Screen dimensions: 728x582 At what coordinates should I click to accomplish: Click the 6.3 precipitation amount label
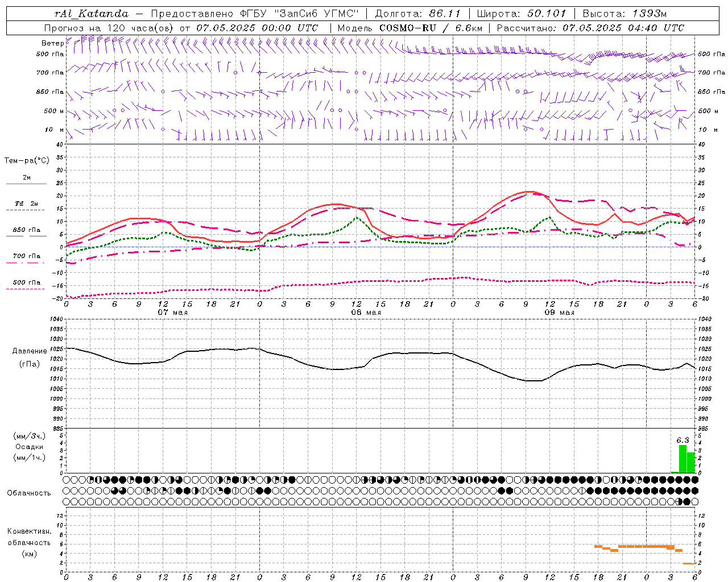[x=682, y=440]
